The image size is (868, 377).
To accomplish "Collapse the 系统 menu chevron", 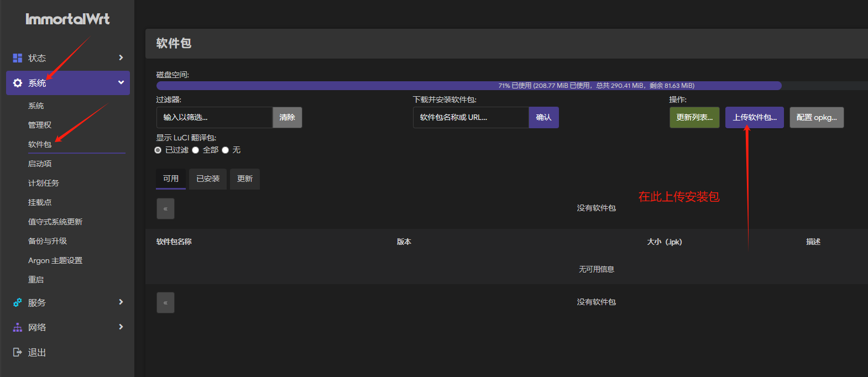I will pyautogui.click(x=121, y=83).
